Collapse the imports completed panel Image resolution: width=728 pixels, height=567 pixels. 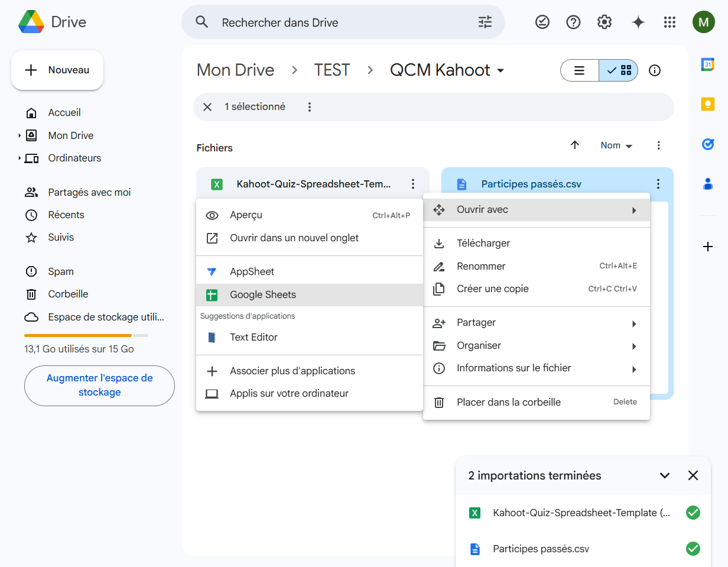pos(665,475)
